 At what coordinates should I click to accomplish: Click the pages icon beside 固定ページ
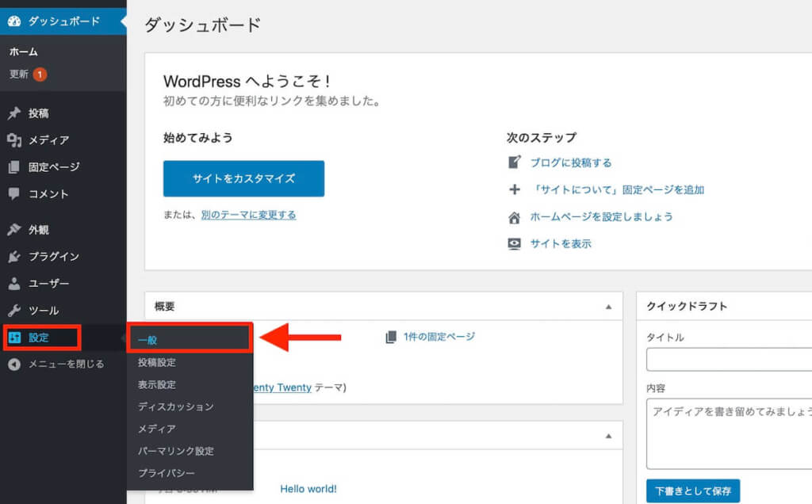14,166
